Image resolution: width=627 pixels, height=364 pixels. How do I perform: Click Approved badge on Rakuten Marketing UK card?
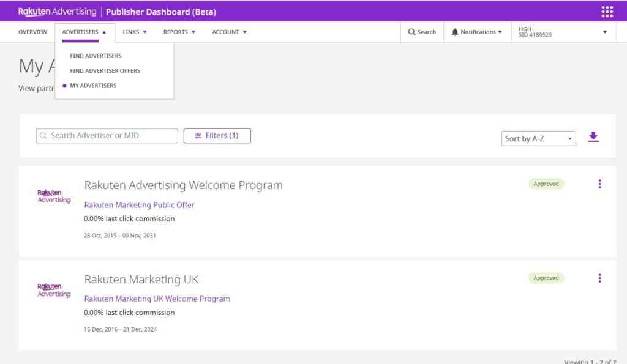[546, 278]
